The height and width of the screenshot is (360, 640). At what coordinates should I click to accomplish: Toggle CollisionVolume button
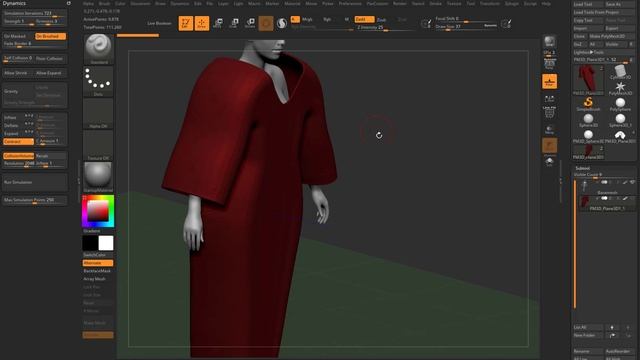coord(18,156)
